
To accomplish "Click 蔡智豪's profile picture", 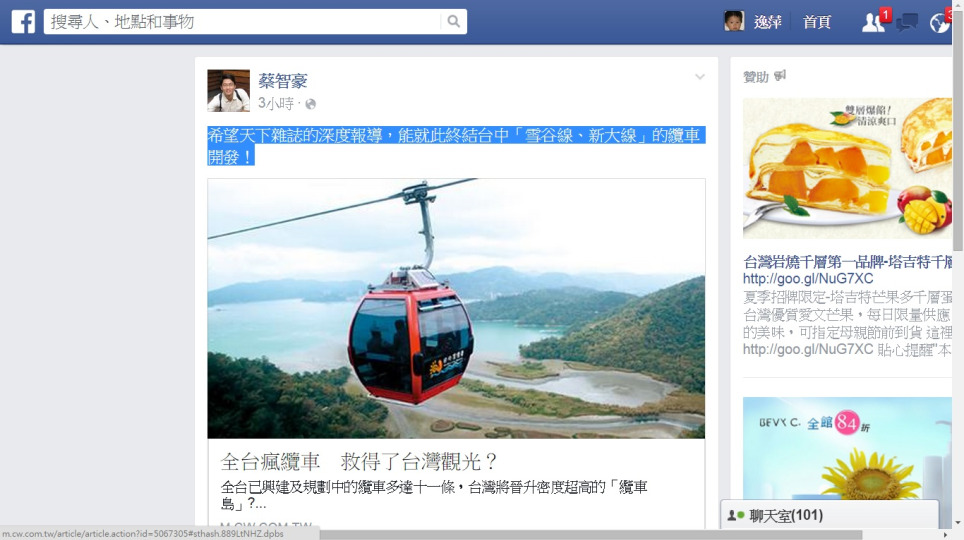I will [x=229, y=90].
